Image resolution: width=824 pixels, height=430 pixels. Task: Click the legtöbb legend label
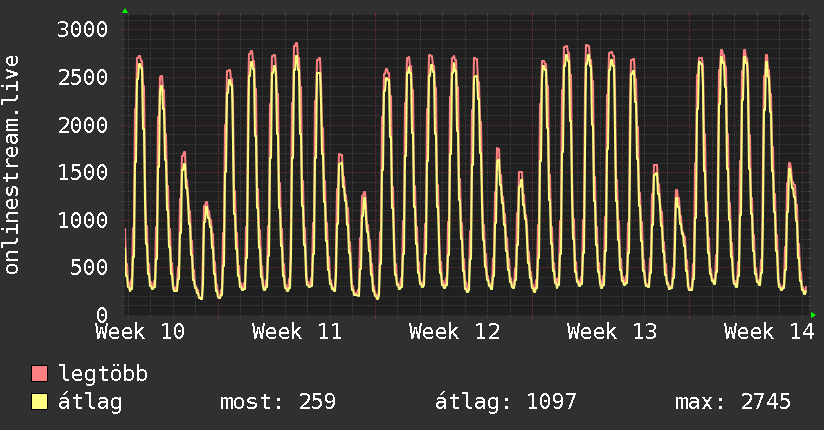click(x=103, y=373)
